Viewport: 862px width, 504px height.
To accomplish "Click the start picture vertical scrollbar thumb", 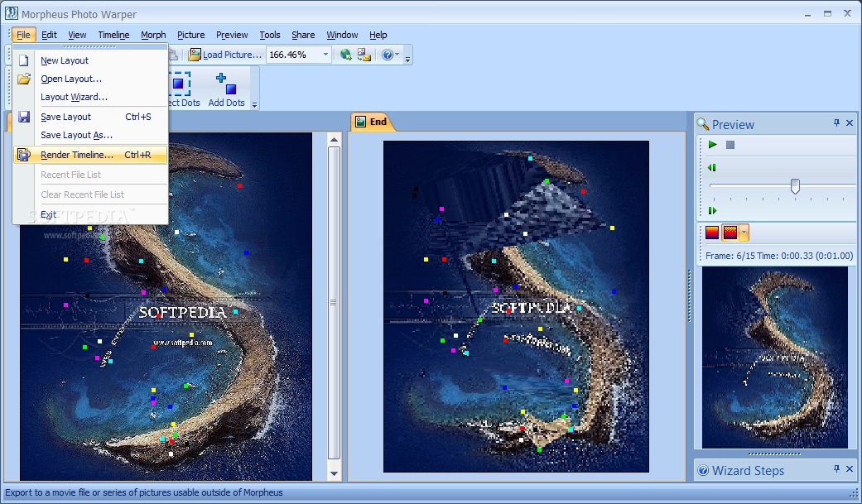I will (334, 302).
